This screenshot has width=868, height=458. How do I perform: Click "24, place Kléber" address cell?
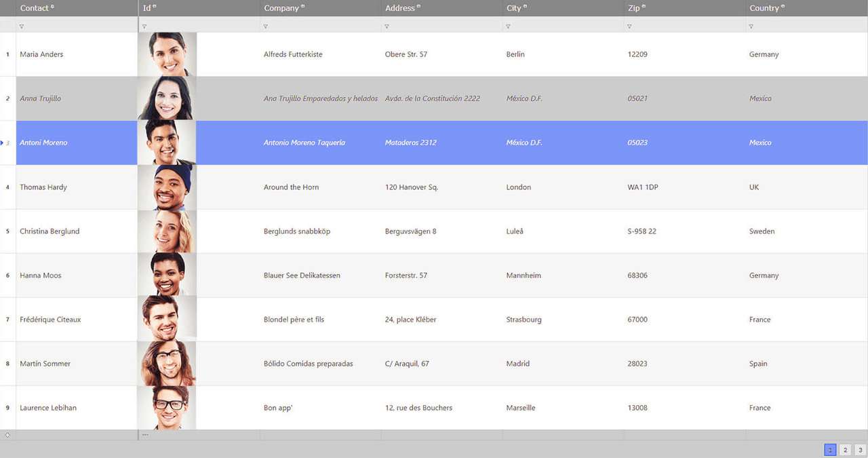pyautogui.click(x=411, y=320)
